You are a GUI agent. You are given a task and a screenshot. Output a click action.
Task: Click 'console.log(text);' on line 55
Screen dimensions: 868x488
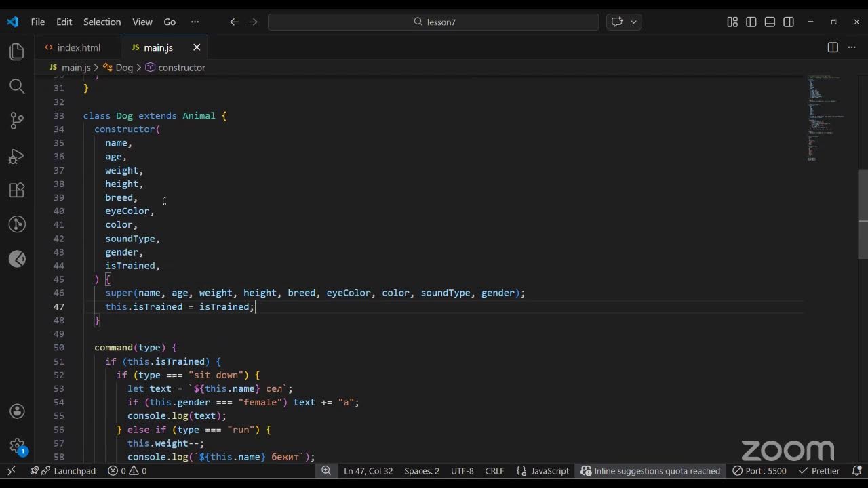[177, 416]
